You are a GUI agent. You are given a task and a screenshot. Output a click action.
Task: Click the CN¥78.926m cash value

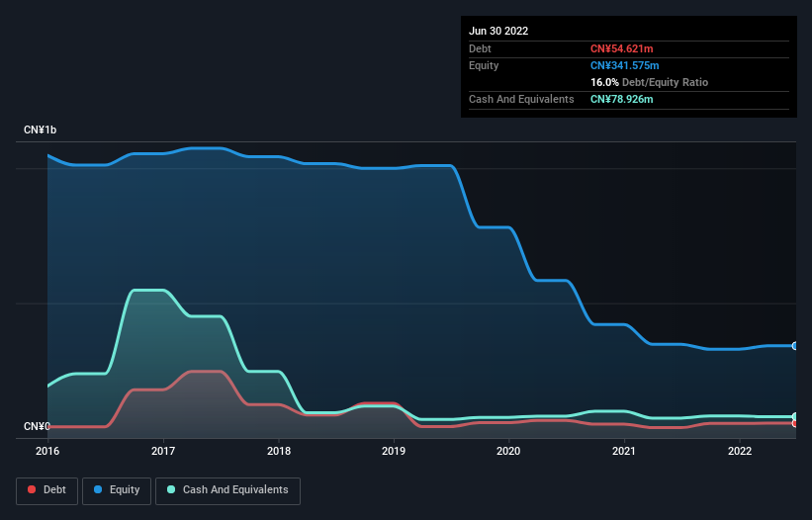coord(621,99)
